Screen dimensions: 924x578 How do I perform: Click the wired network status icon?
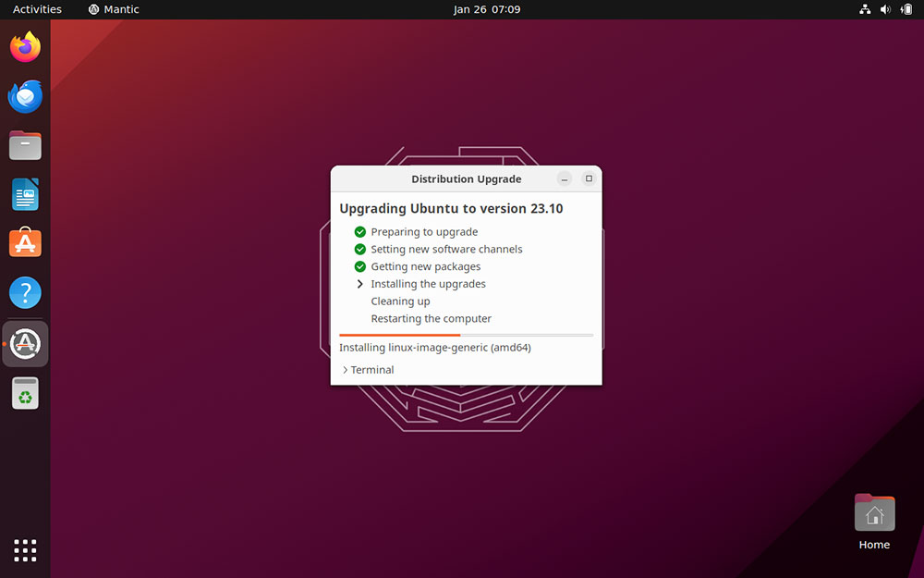pyautogui.click(x=865, y=9)
